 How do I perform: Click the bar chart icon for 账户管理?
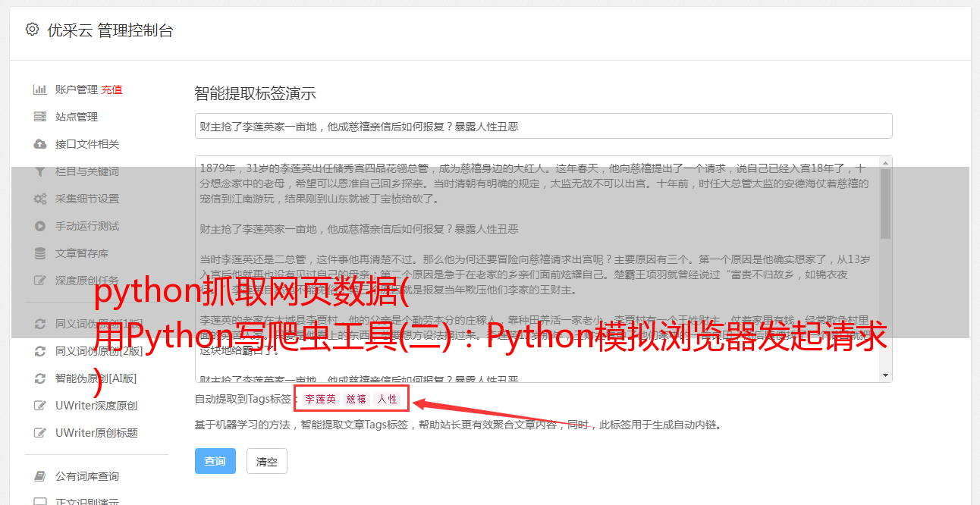40,89
